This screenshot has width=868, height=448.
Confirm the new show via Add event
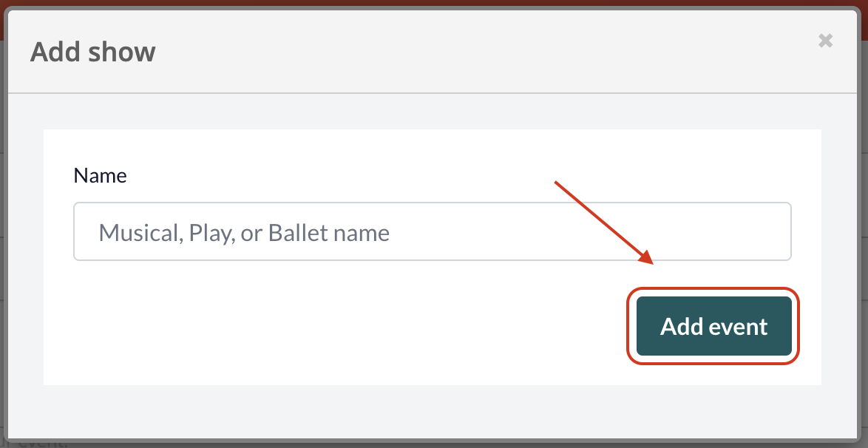tap(713, 326)
